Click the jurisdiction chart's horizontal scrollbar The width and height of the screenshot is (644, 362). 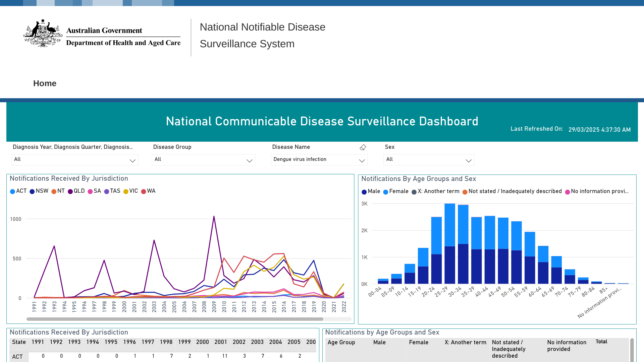[x=174, y=319]
